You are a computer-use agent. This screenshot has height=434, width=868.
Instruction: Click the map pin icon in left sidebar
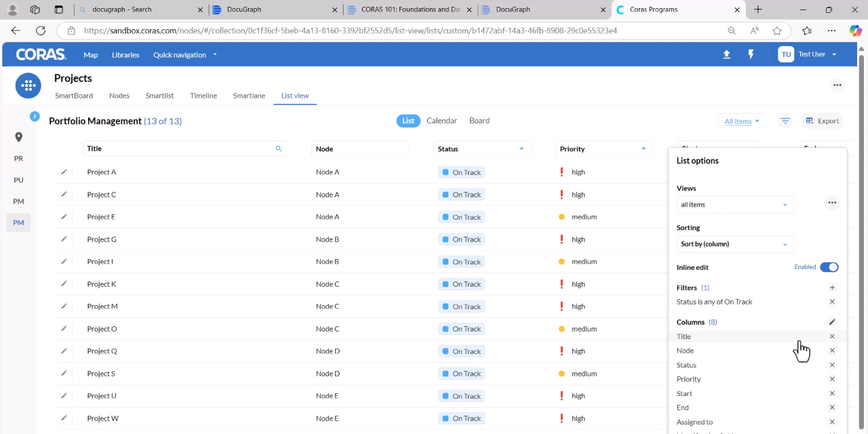click(18, 137)
